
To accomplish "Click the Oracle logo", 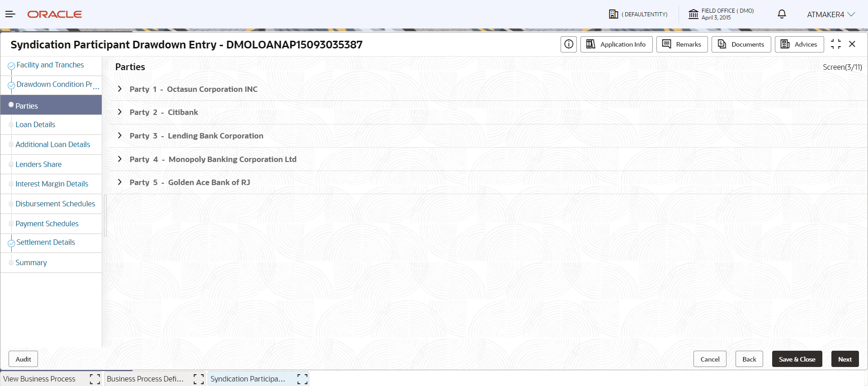I will (55, 14).
